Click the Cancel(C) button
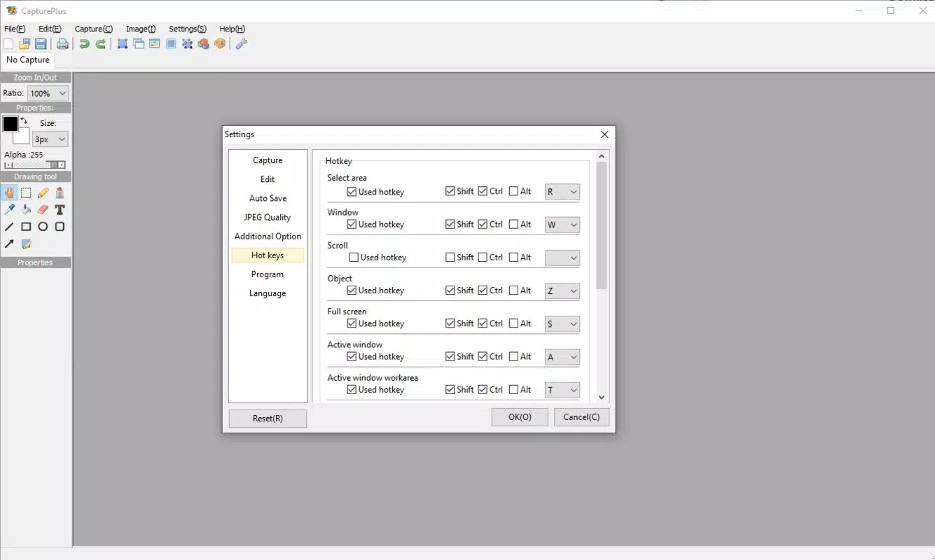 (x=581, y=417)
